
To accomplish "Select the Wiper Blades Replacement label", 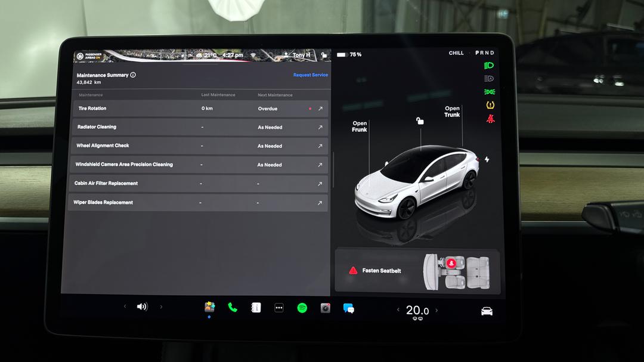I will (x=103, y=203).
